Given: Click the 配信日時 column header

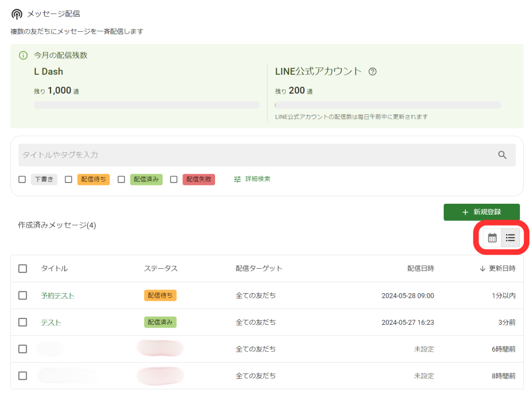Looking at the screenshot, I should tap(420, 269).
